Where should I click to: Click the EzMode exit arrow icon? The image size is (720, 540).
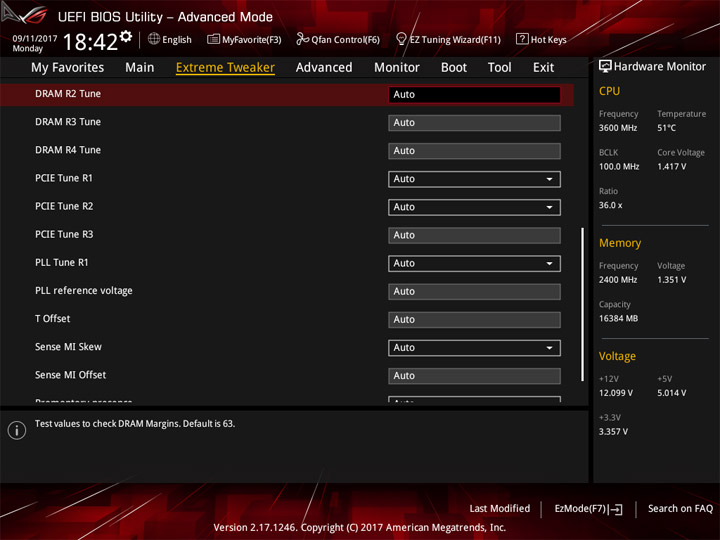tap(616, 509)
